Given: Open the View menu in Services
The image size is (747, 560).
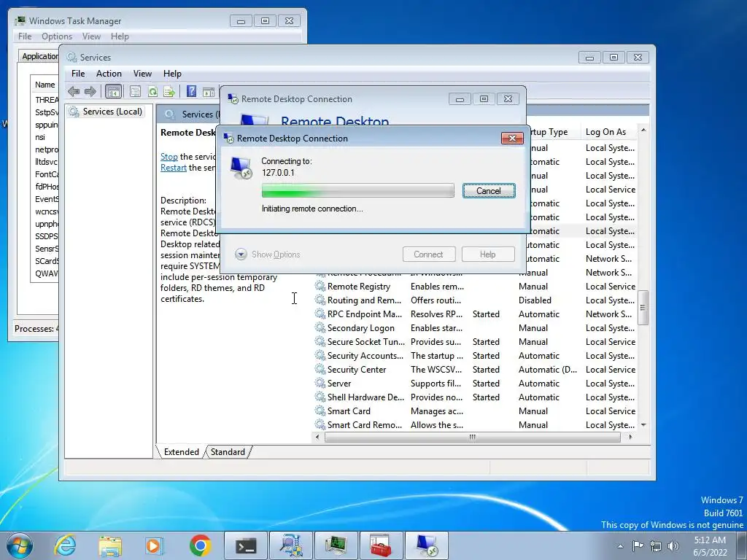Looking at the screenshot, I should click(x=142, y=74).
